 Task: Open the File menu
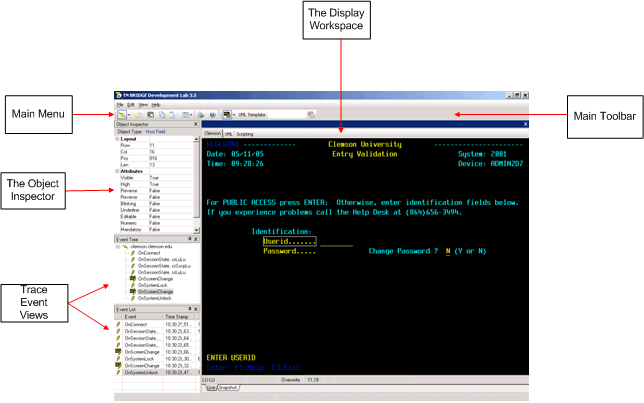click(x=120, y=105)
